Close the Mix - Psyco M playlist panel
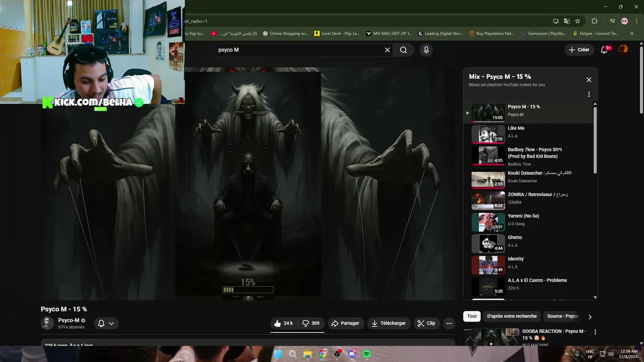This screenshot has width=644, height=362. (589, 79)
